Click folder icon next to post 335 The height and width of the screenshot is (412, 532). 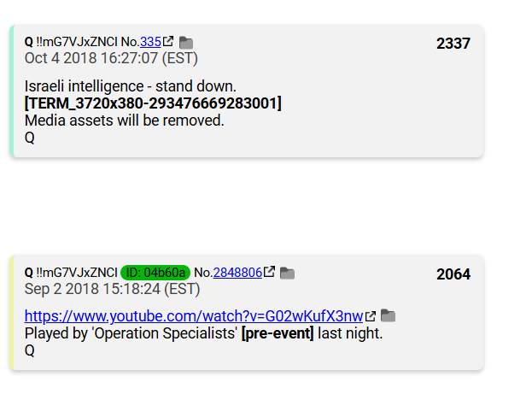[x=186, y=43]
